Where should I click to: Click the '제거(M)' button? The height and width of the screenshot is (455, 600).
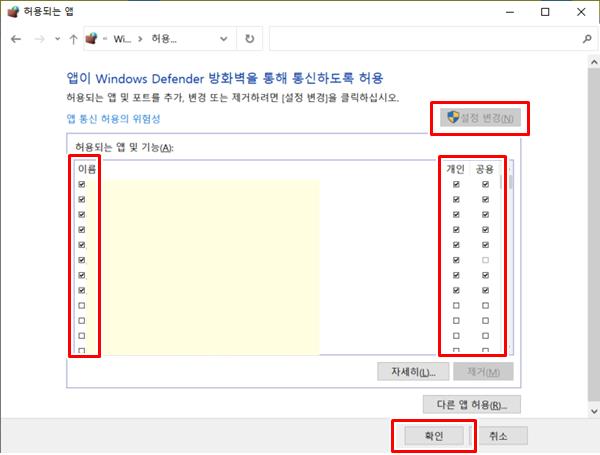[x=483, y=372]
